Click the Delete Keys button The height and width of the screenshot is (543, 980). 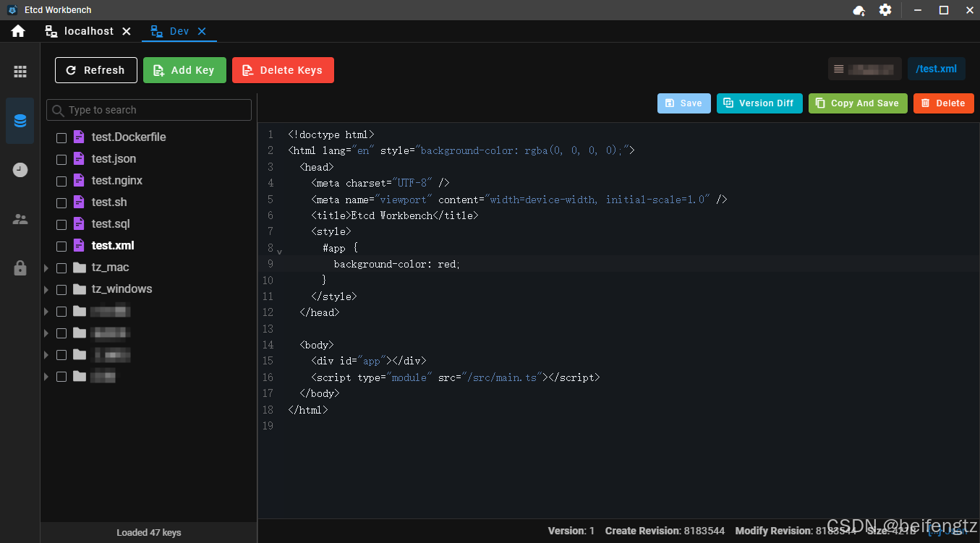(283, 70)
